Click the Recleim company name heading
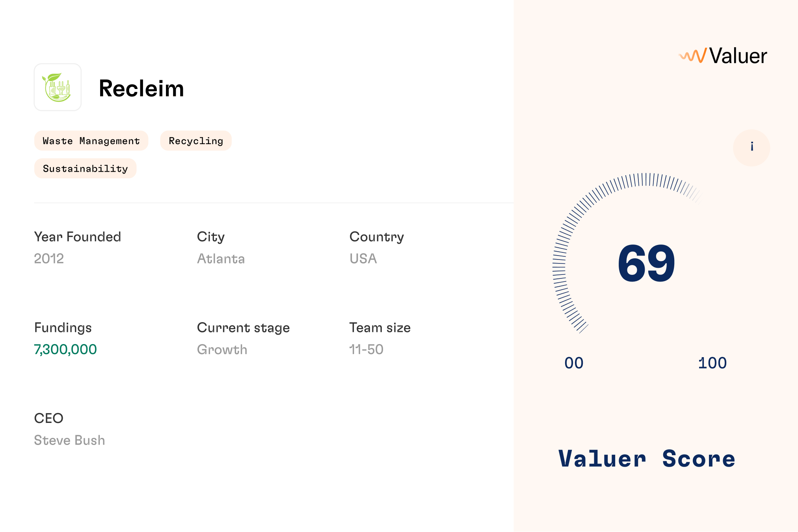This screenshot has height=532, width=798. point(141,88)
